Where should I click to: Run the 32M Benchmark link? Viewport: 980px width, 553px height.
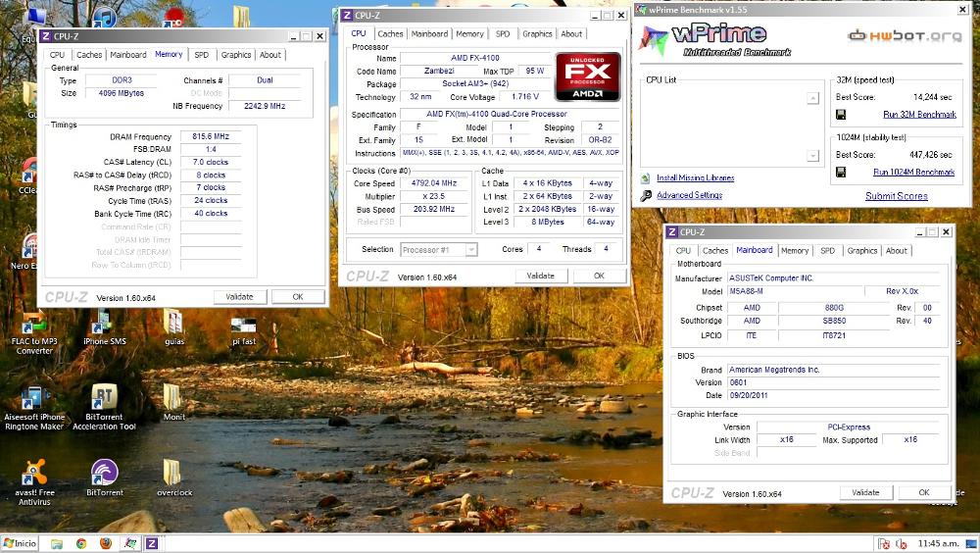coord(919,115)
